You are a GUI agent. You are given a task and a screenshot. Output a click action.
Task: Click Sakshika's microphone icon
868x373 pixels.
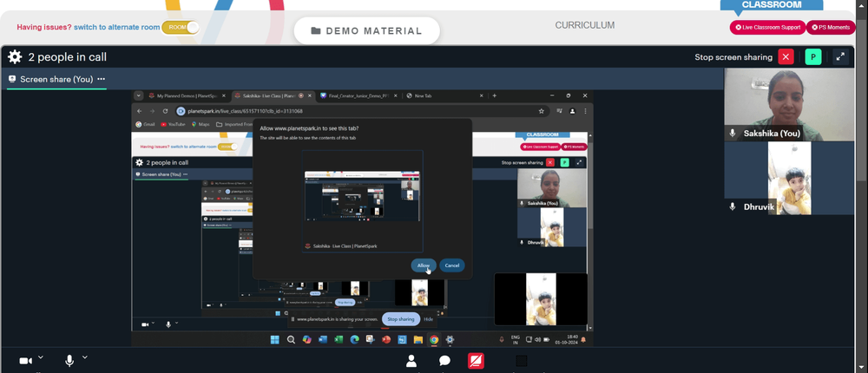coord(733,134)
